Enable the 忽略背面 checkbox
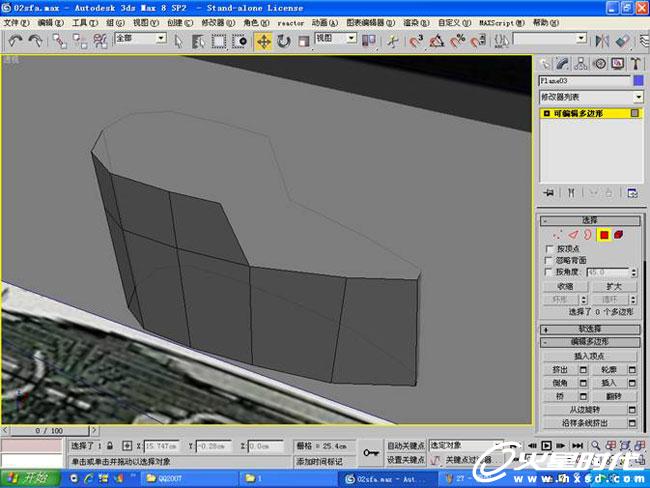 coord(549,260)
